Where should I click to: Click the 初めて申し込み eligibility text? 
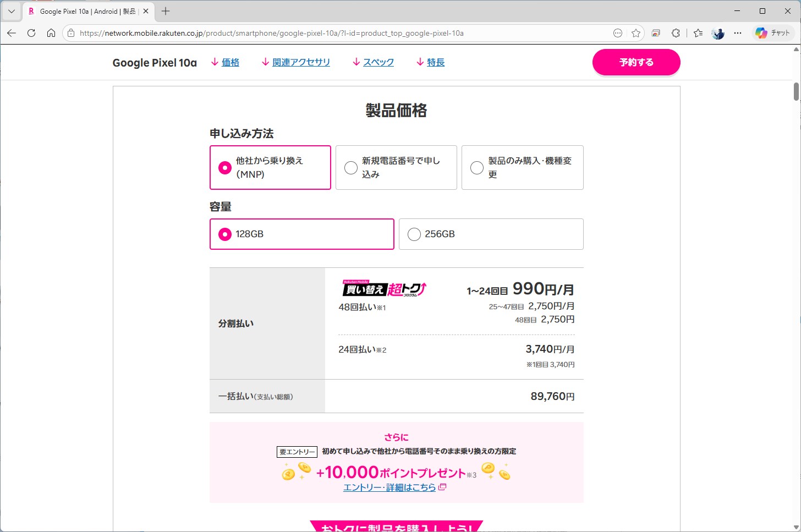tap(419, 451)
